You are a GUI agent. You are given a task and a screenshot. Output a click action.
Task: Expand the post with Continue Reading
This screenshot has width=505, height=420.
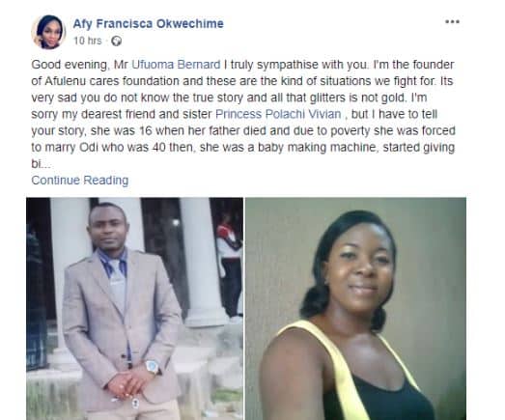click(x=80, y=180)
